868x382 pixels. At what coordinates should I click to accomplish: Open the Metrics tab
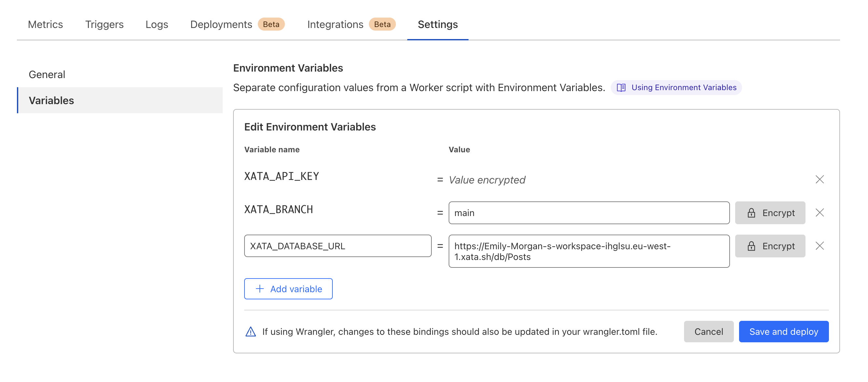[x=46, y=24]
